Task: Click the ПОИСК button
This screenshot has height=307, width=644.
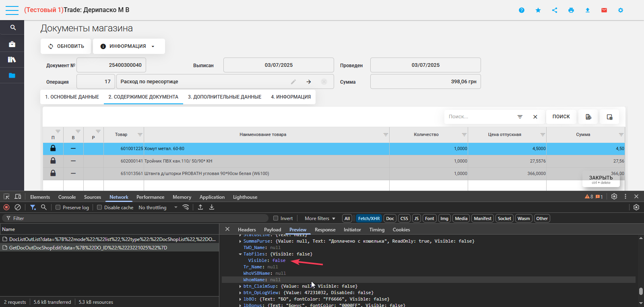Action: [561, 117]
